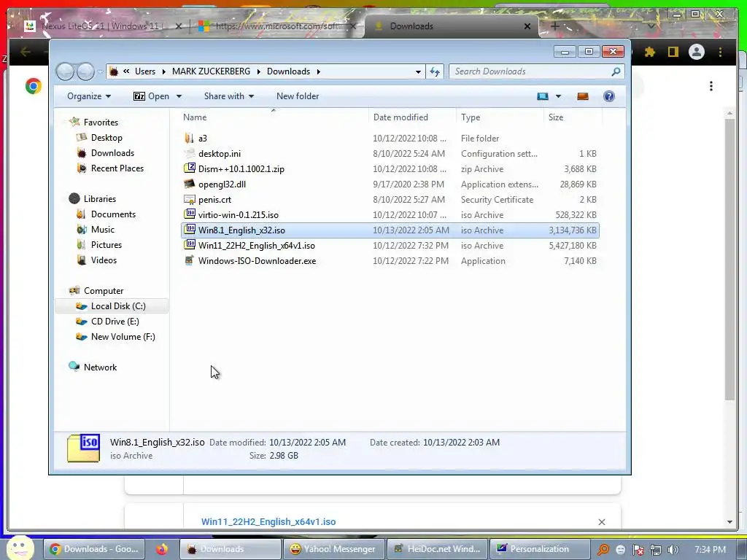The height and width of the screenshot is (560, 747).
Task: Open the Share with dropdown
Action: pyautogui.click(x=228, y=96)
